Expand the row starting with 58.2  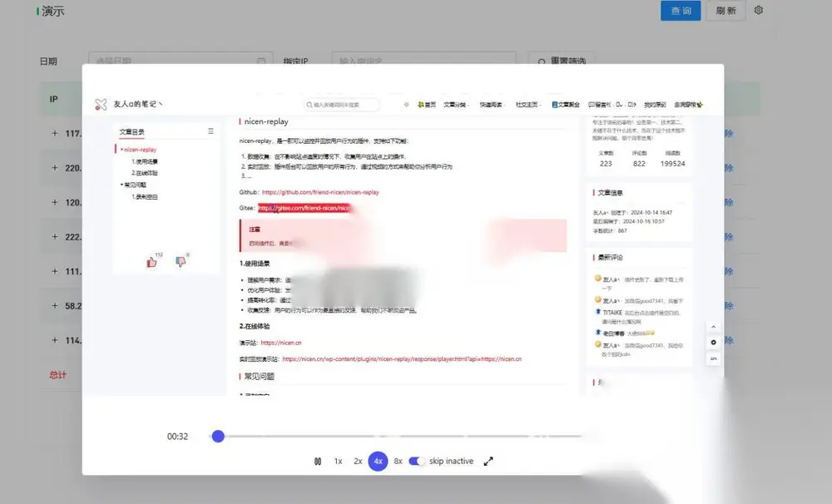55,305
